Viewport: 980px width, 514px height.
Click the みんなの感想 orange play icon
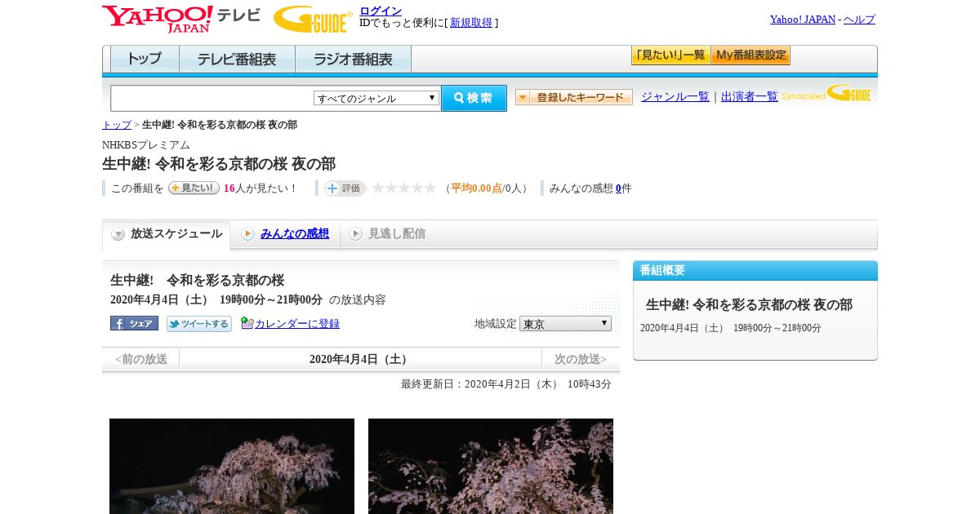coord(247,234)
